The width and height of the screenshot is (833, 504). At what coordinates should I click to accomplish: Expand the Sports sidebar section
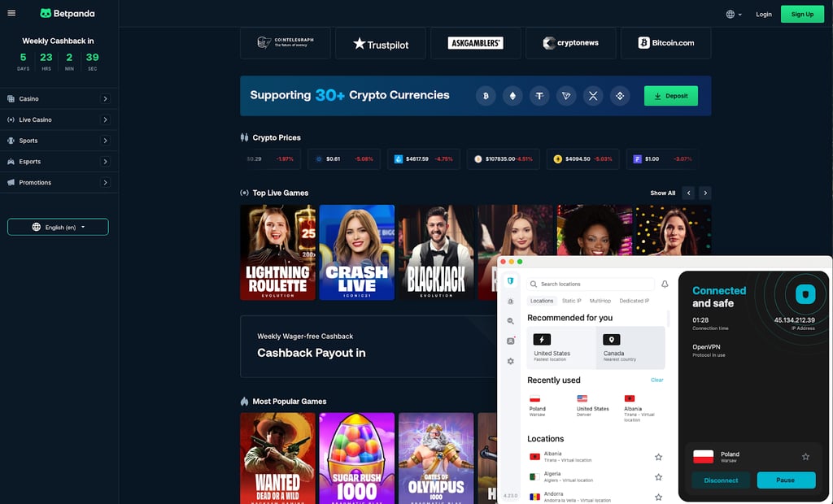105,141
